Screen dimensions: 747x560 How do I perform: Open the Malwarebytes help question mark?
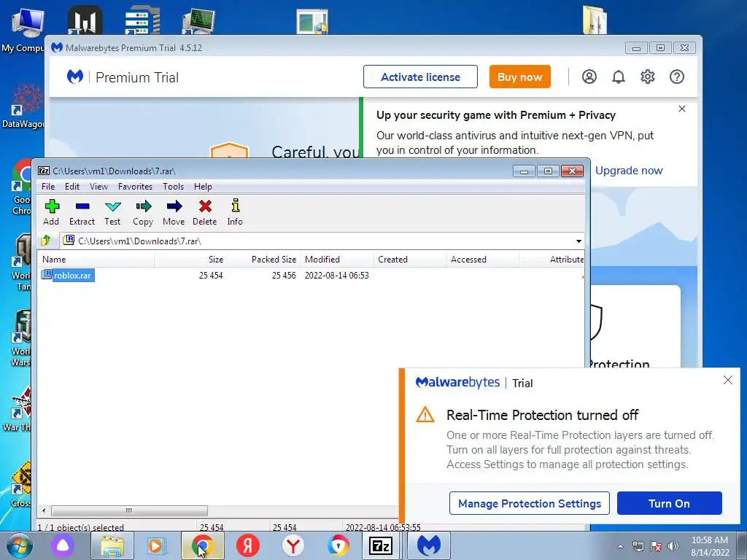pyautogui.click(x=676, y=77)
